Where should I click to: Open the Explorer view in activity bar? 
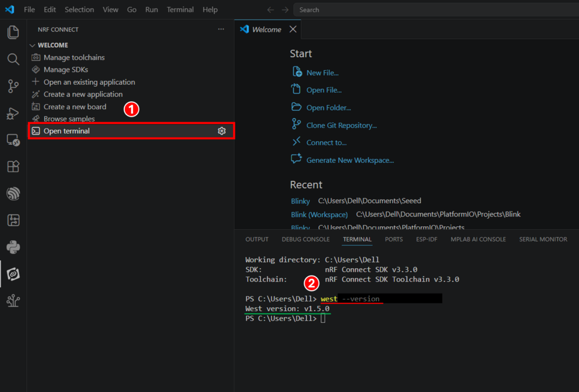pyautogui.click(x=14, y=32)
